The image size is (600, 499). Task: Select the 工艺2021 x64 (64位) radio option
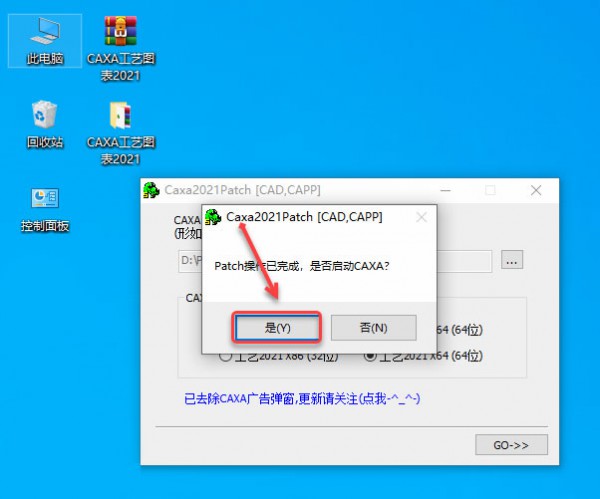424,356
